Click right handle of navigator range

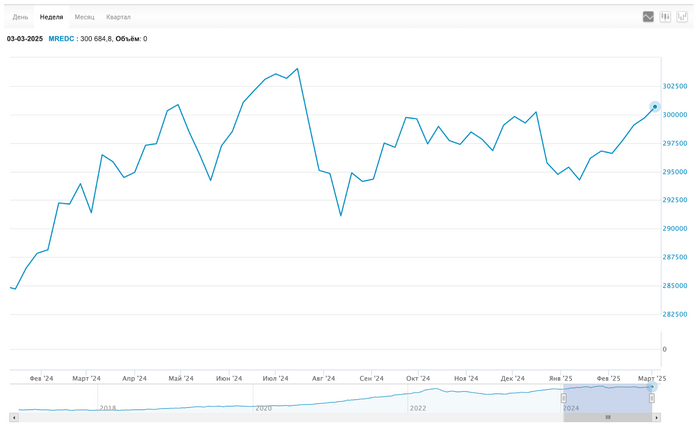pyautogui.click(x=652, y=398)
